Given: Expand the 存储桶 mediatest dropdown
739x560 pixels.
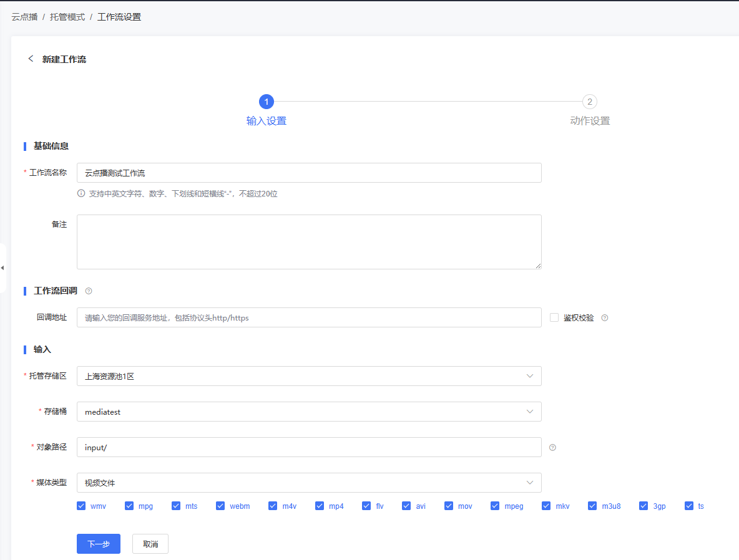Looking at the screenshot, I should point(309,412).
